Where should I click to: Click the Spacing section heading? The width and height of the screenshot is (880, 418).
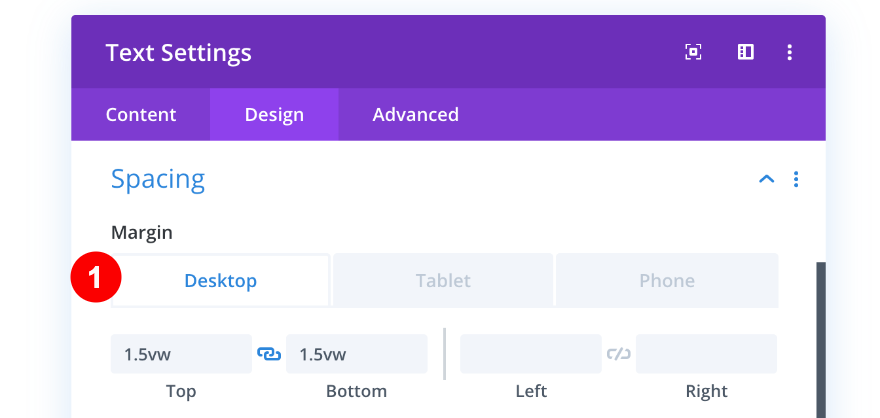coord(158,179)
